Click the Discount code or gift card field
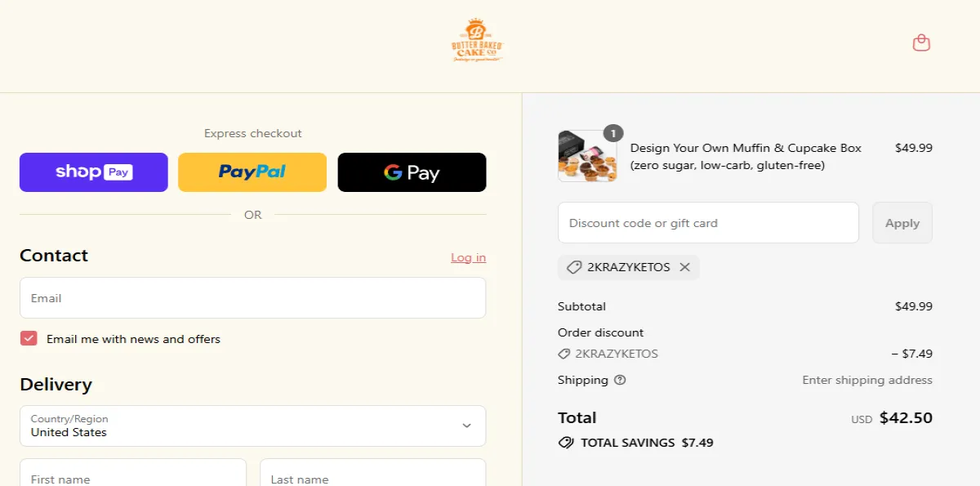Screen dimensions: 980x486 (707, 222)
